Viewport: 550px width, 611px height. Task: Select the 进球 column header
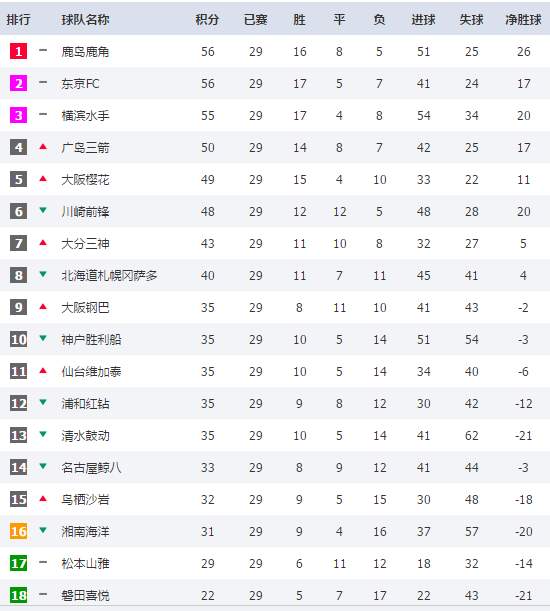(x=423, y=19)
